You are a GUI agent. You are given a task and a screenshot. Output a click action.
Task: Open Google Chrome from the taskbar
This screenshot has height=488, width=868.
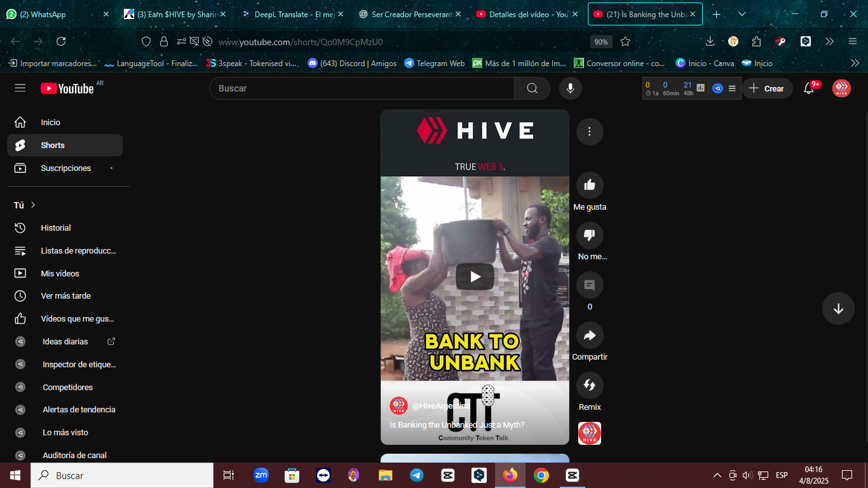point(541,475)
